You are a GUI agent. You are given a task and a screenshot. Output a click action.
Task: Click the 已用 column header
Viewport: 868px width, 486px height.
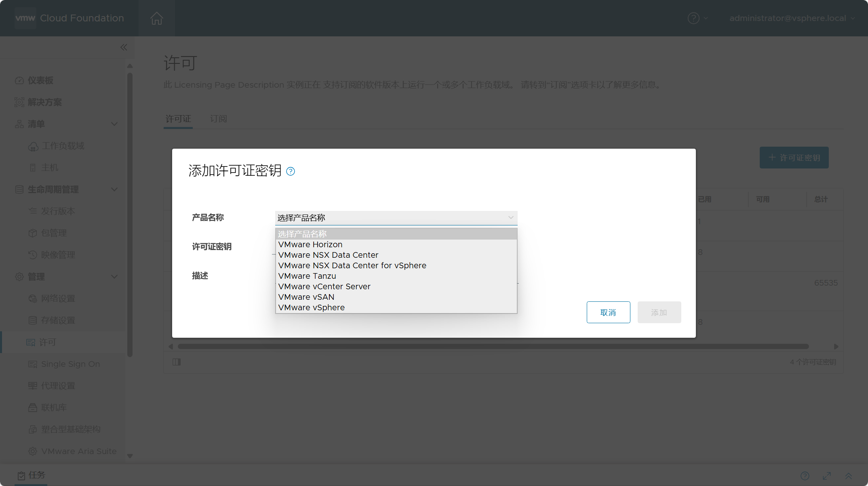(x=704, y=199)
